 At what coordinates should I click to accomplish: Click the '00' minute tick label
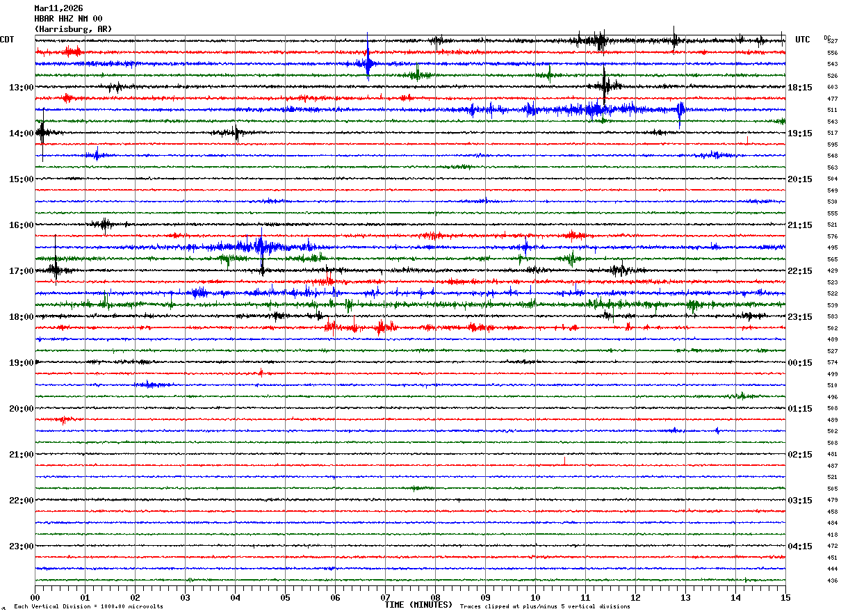point(35,598)
